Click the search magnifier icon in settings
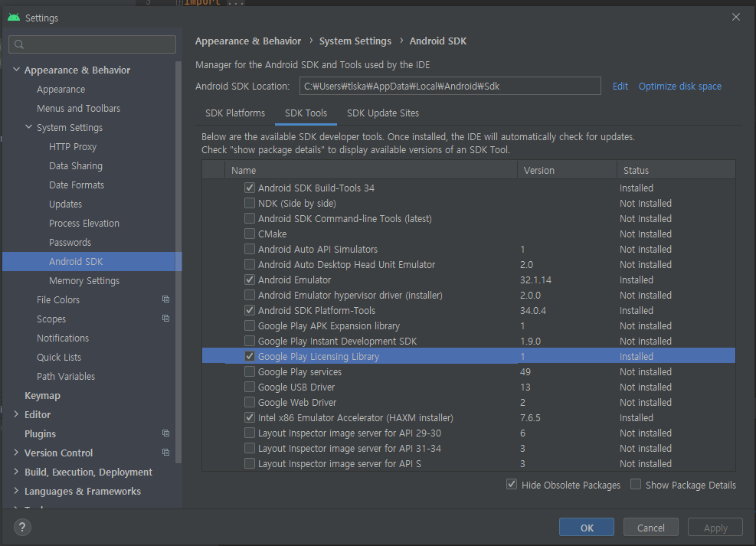 [x=19, y=44]
